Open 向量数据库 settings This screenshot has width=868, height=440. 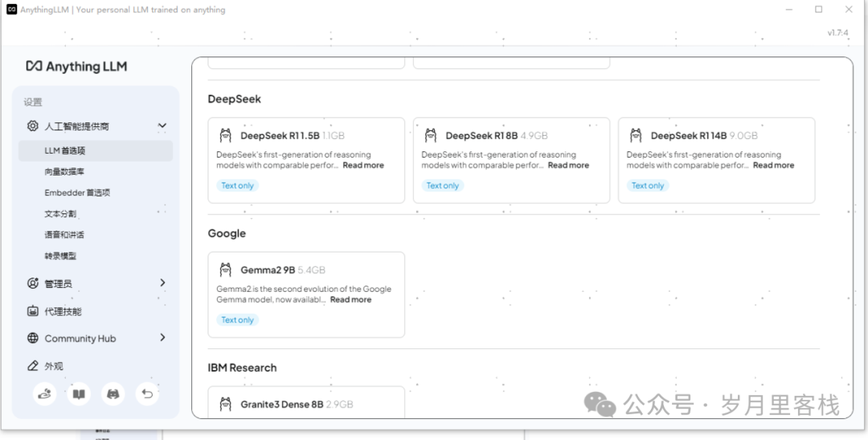point(65,172)
